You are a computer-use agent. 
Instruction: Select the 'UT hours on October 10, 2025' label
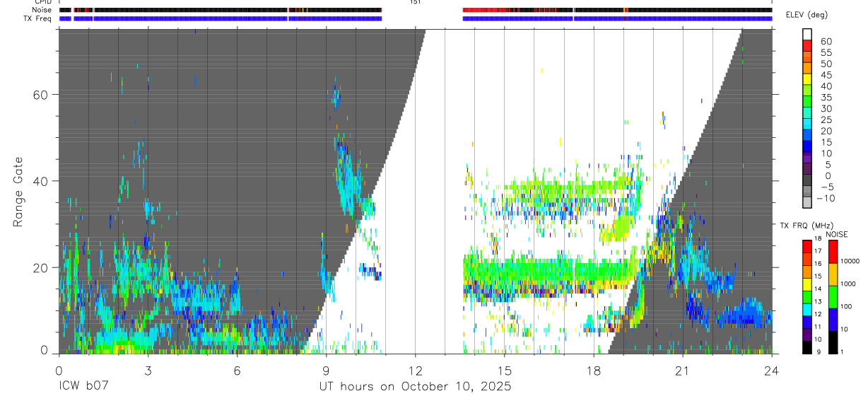pos(414,387)
